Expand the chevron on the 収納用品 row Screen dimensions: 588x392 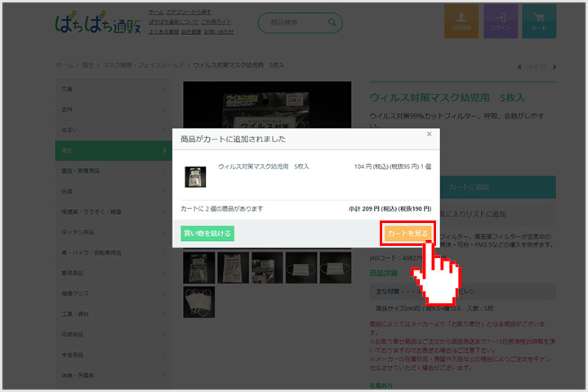(x=164, y=335)
